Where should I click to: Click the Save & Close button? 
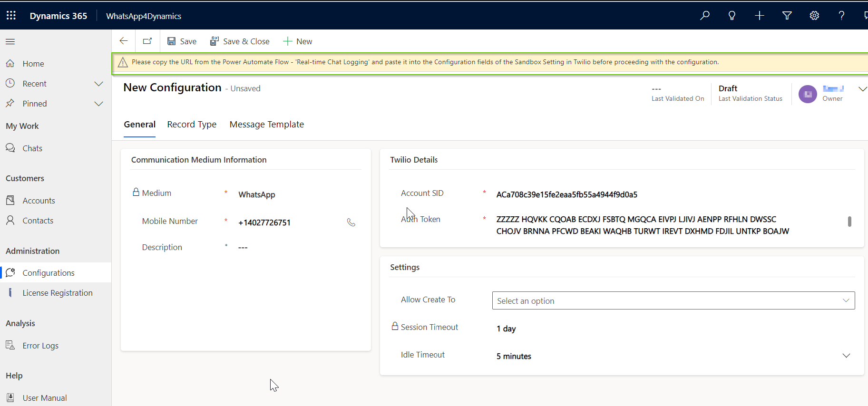[x=240, y=41]
